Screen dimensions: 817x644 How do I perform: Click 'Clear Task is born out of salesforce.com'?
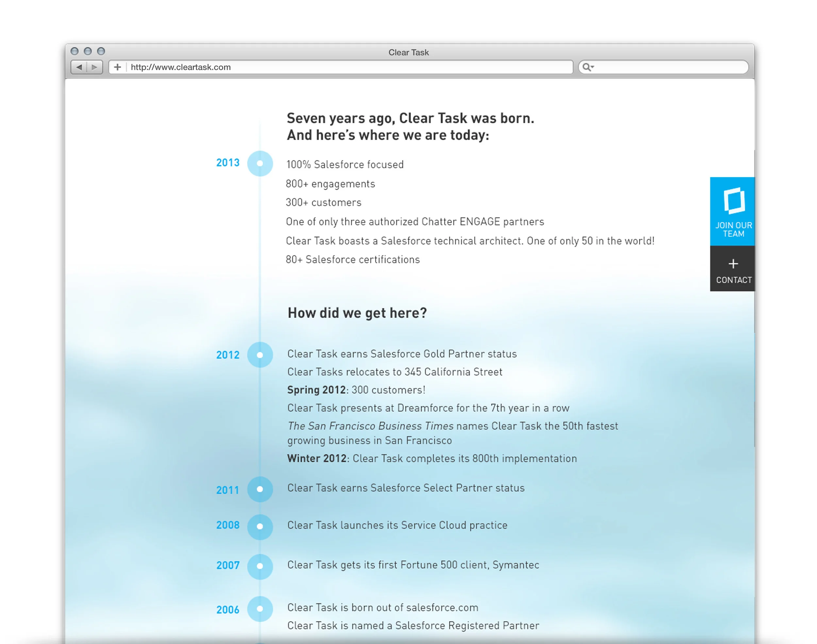tap(383, 607)
